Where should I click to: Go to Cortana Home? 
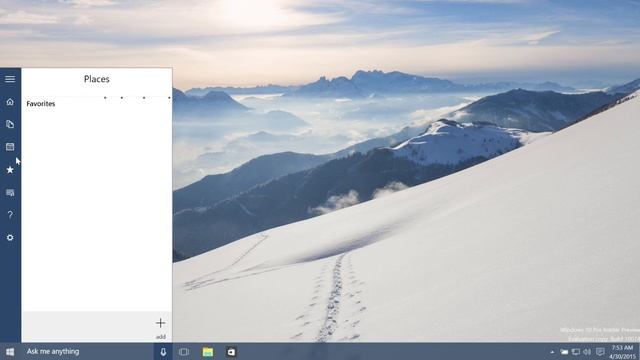point(10,102)
